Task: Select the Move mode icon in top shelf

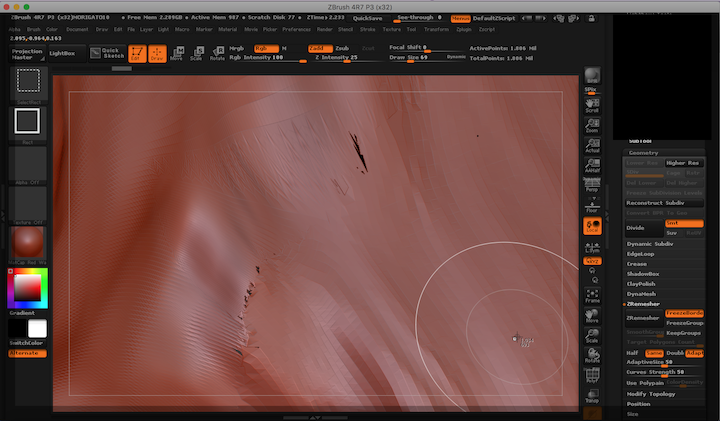Action: (177, 53)
